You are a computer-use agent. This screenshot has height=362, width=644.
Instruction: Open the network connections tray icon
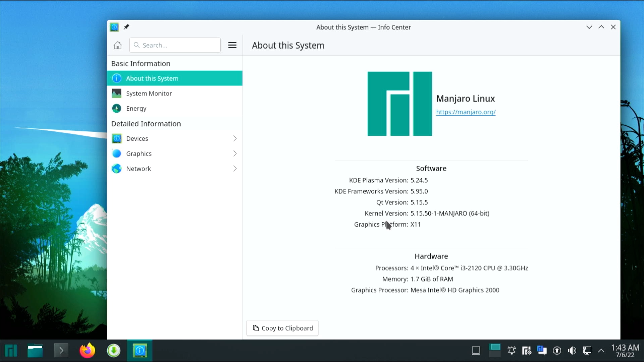click(587, 351)
